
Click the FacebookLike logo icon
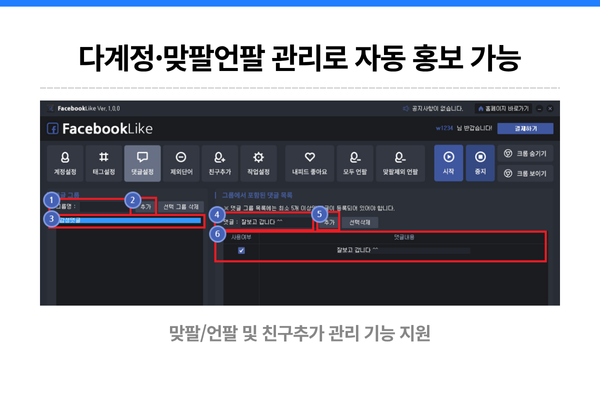[52, 129]
